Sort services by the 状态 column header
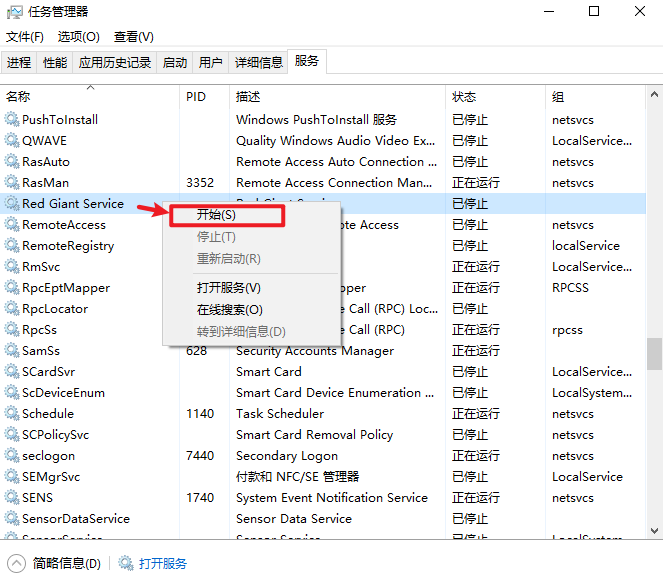Viewport: 663px width, 586px height. pyautogui.click(x=464, y=97)
